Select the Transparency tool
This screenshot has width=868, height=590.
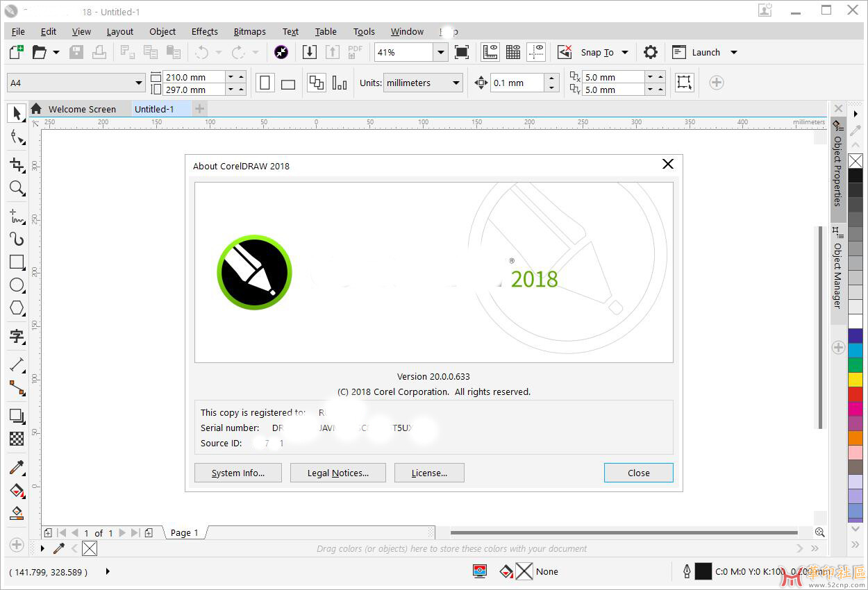[17, 439]
